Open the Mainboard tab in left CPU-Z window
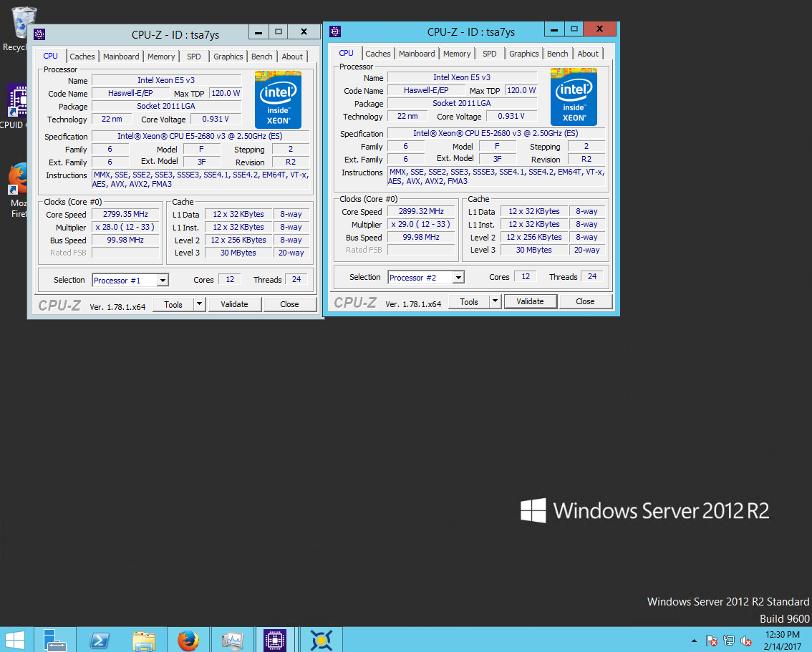This screenshot has width=812, height=652. pos(121,57)
